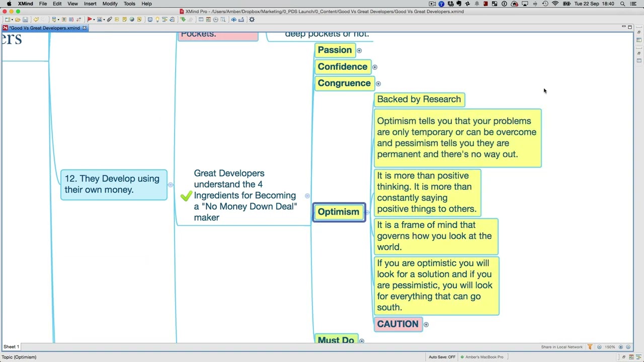Click the save floppy disk icon
The width and height of the screenshot is (644, 362).
click(25, 20)
